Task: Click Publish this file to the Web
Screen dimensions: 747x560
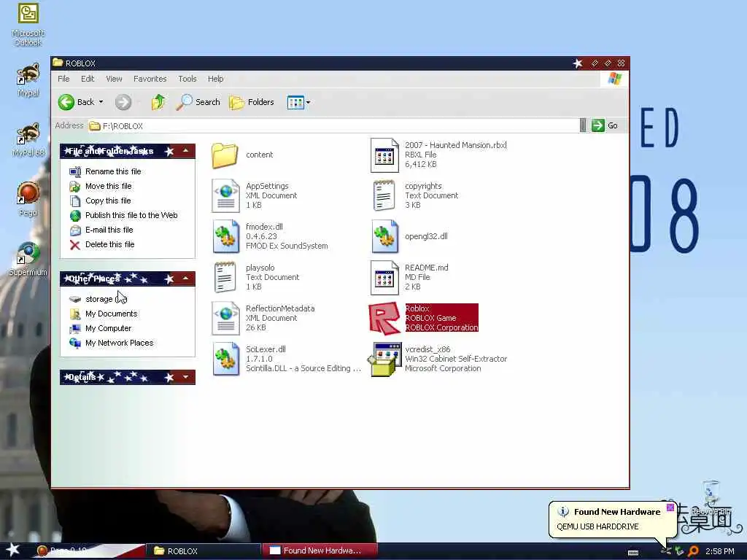Action: pyautogui.click(x=123, y=215)
